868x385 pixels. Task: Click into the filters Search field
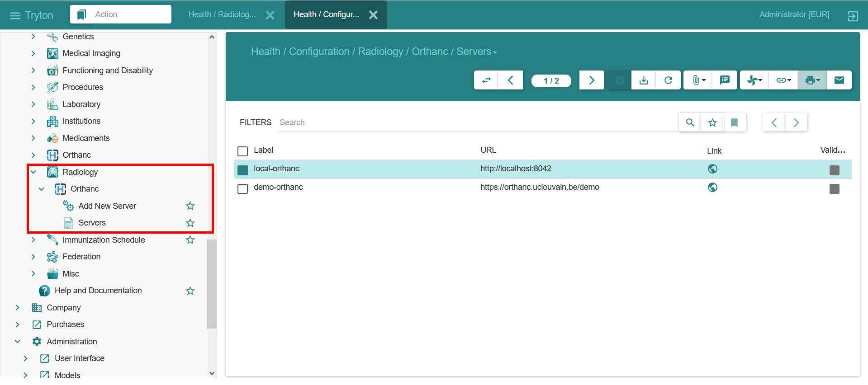point(475,122)
